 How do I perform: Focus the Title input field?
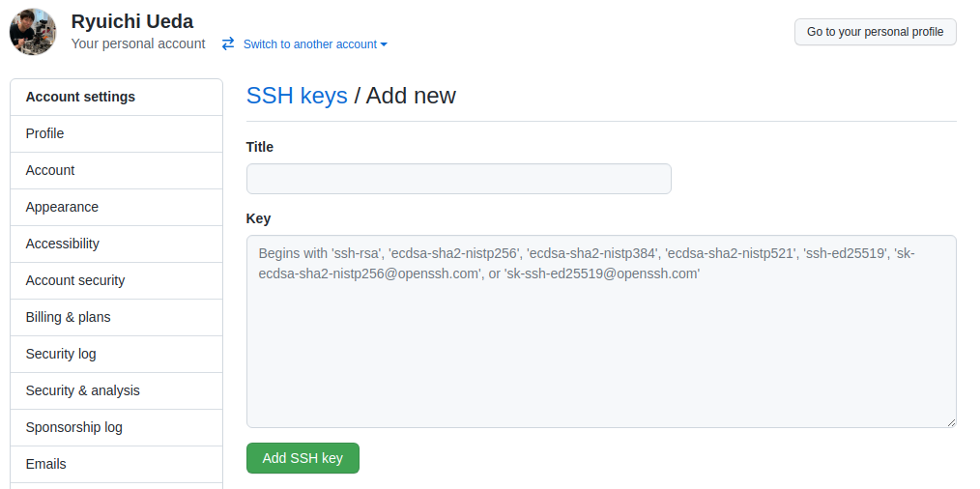pos(458,179)
